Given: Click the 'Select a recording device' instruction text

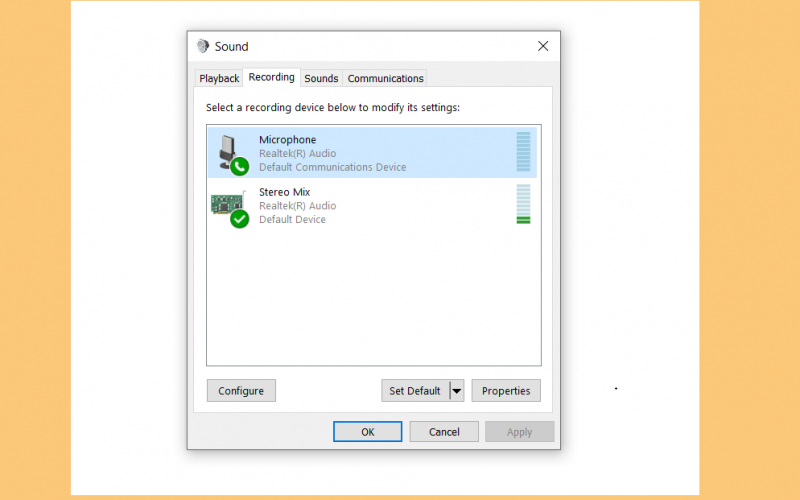Looking at the screenshot, I should click(x=333, y=108).
